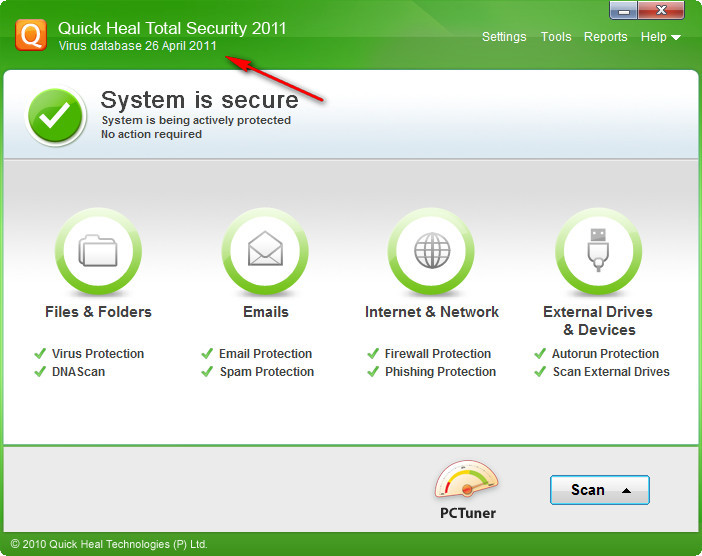
Task: Click the Scan External Drives green tick
Action: [540, 372]
